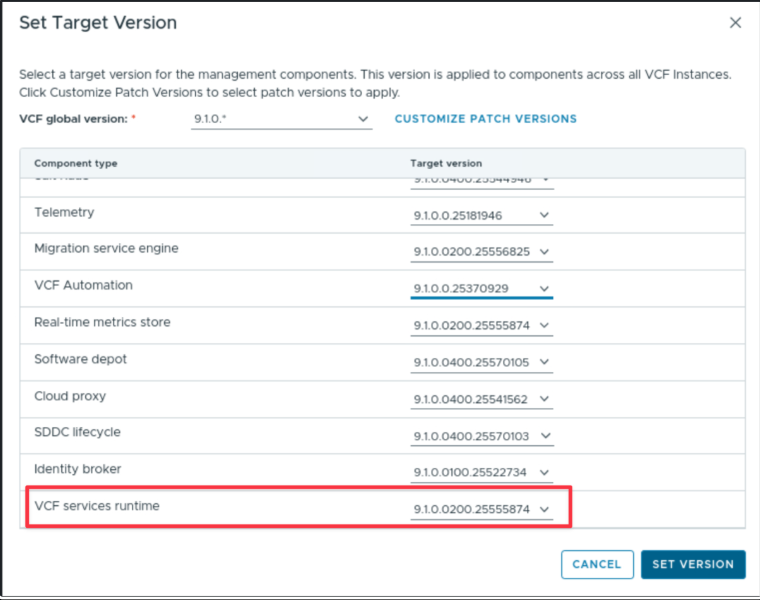Open Identity broker version 9.1.0.0100 selector
The image size is (760, 600).
pos(481,473)
